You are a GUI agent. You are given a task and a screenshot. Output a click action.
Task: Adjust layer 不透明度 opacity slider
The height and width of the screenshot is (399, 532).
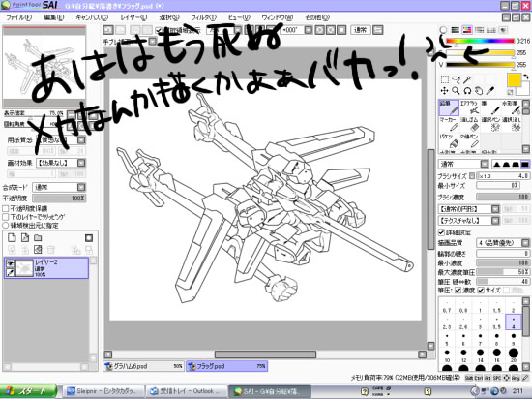click(59, 198)
